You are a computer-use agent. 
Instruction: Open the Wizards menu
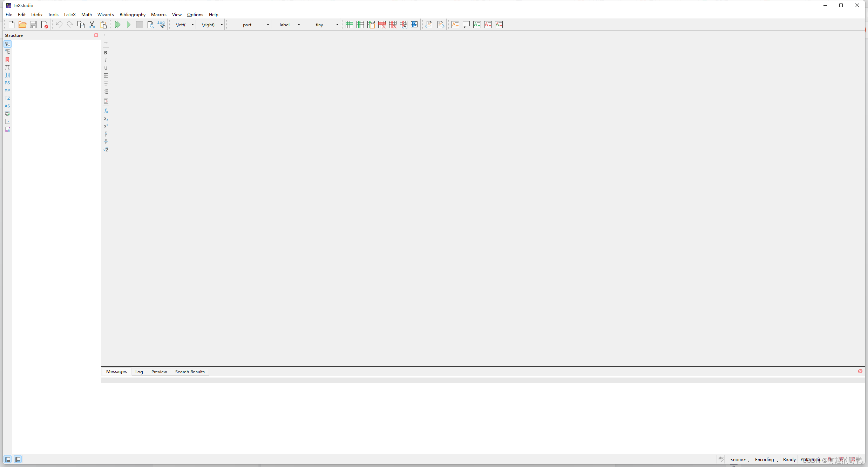click(105, 14)
